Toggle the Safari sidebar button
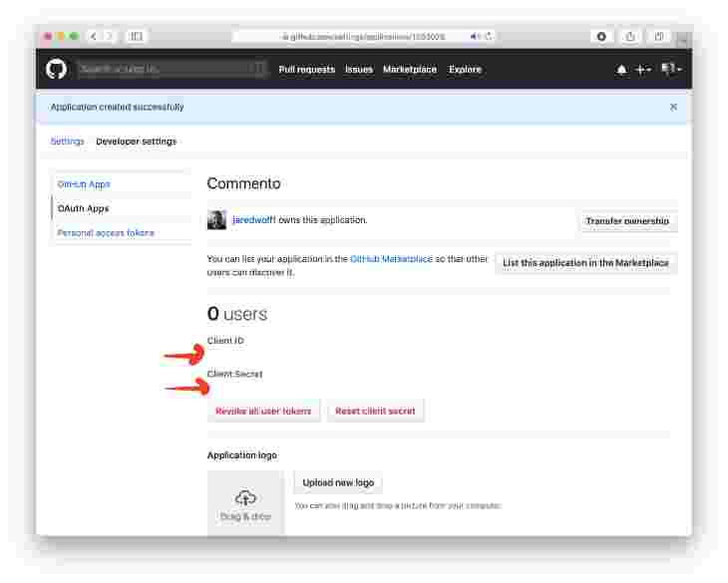This screenshot has width=728, height=583. [x=136, y=36]
